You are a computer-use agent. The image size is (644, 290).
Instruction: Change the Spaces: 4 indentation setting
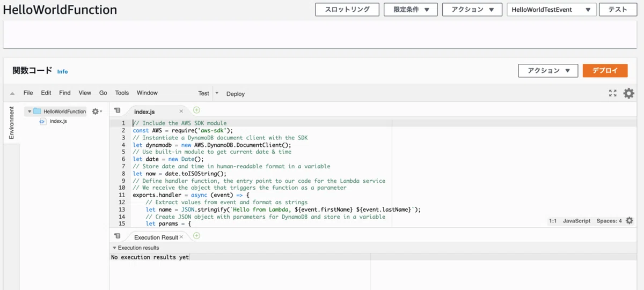click(x=609, y=221)
